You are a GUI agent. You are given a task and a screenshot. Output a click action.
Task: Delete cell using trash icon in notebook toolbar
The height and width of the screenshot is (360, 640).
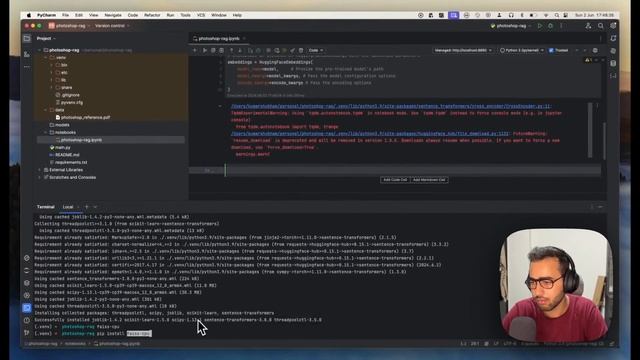click(301, 50)
